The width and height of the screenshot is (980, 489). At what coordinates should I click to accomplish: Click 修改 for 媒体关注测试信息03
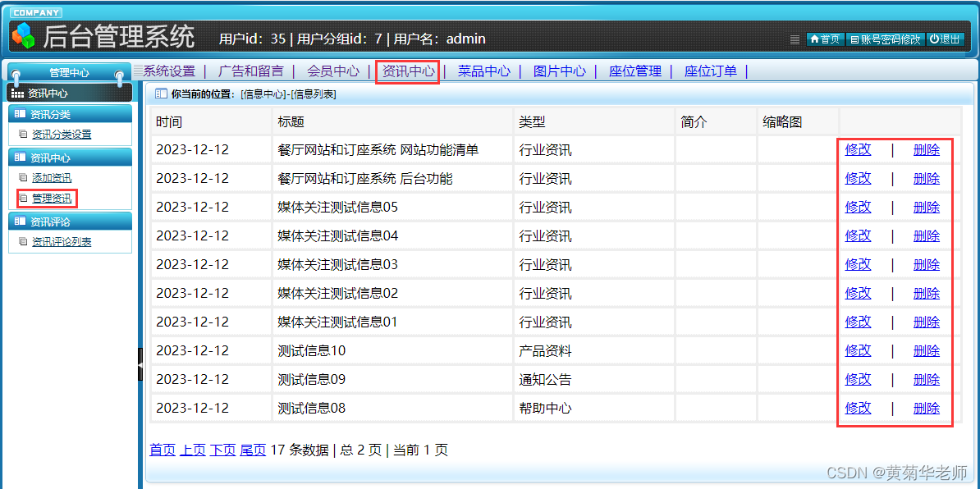pyautogui.click(x=859, y=265)
